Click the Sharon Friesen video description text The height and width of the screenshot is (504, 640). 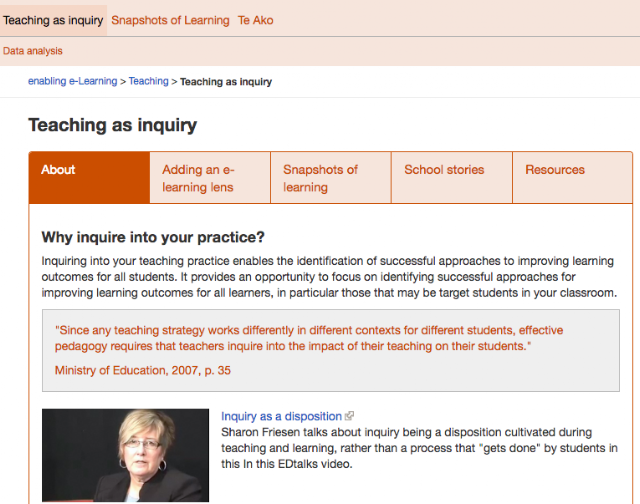pyautogui.click(x=419, y=448)
